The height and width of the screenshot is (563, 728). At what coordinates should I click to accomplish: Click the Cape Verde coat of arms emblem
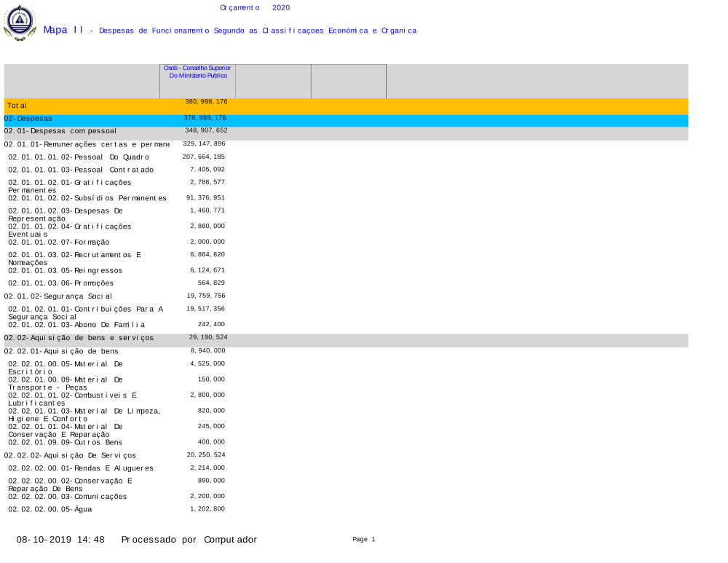20,23
